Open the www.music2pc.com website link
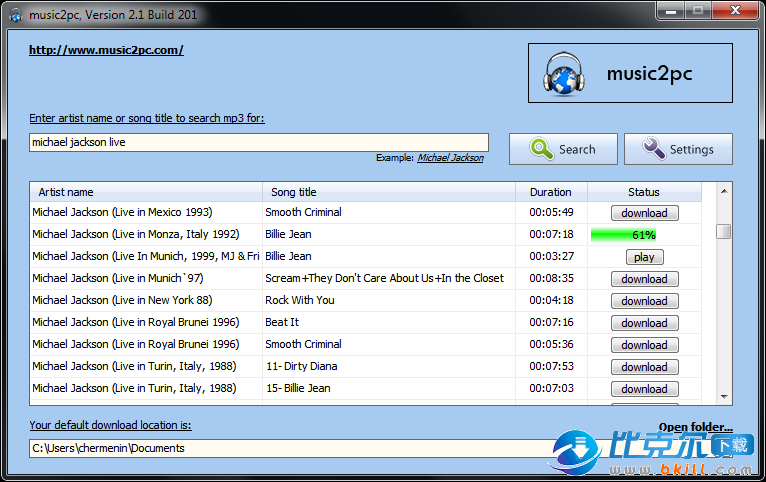The image size is (766, 482). tap(106, 50)
